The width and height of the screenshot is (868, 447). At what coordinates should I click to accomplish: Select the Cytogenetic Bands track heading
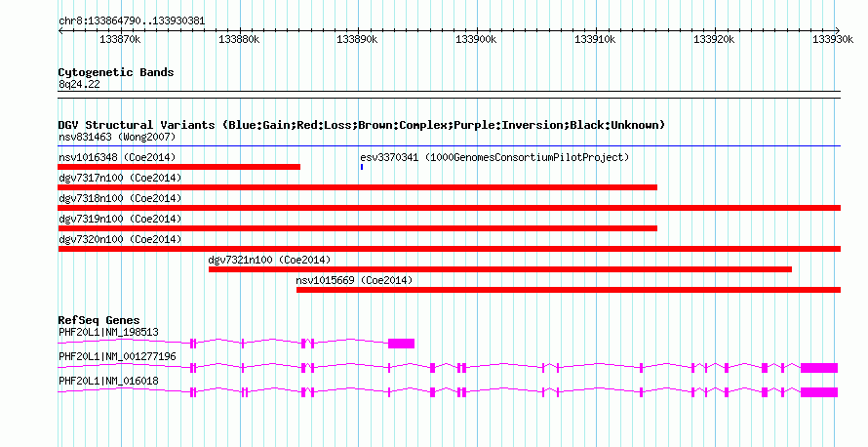tap(116, 72)
